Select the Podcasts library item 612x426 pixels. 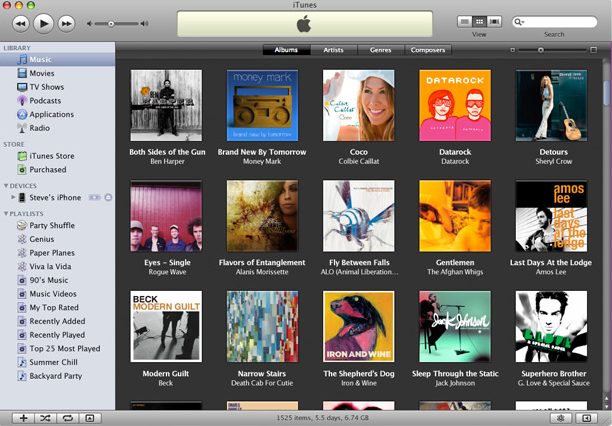tap(45, 101)
